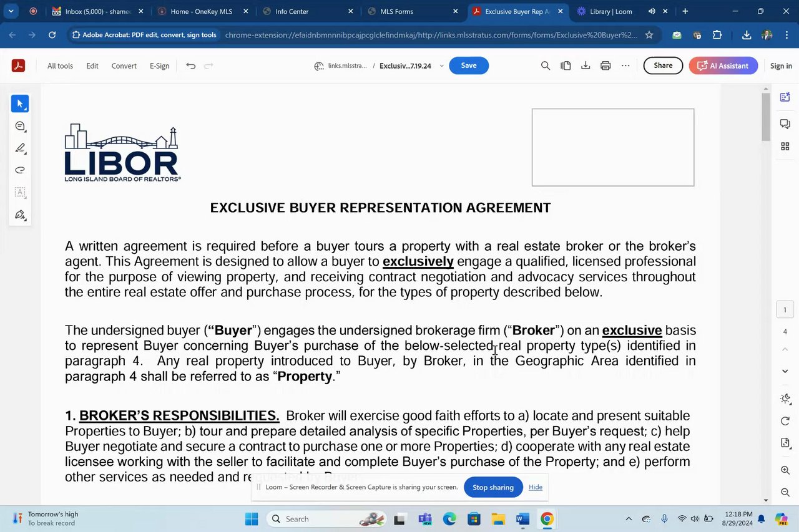The width and height of the screenshot is (799, 532).
Task: Reload the browser page
Action: tap(52, 35)
